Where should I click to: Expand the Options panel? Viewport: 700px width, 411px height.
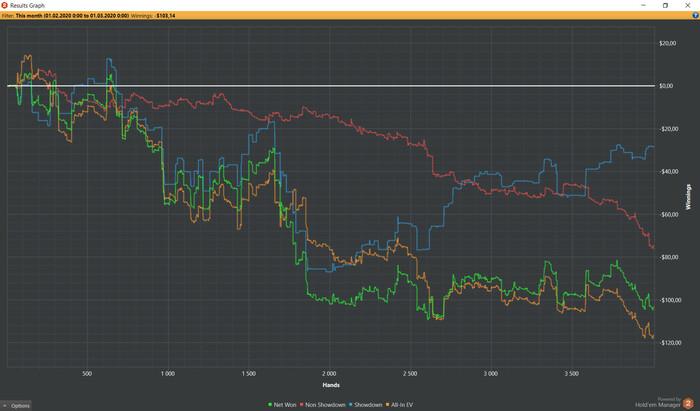tap(16, 406)
